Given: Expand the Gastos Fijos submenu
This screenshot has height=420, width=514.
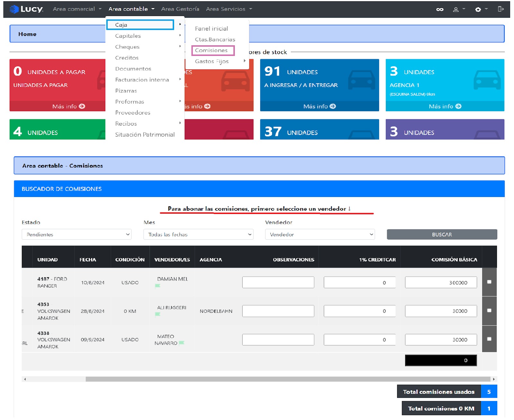Looking at the screenshot, I should pos(217,61).
